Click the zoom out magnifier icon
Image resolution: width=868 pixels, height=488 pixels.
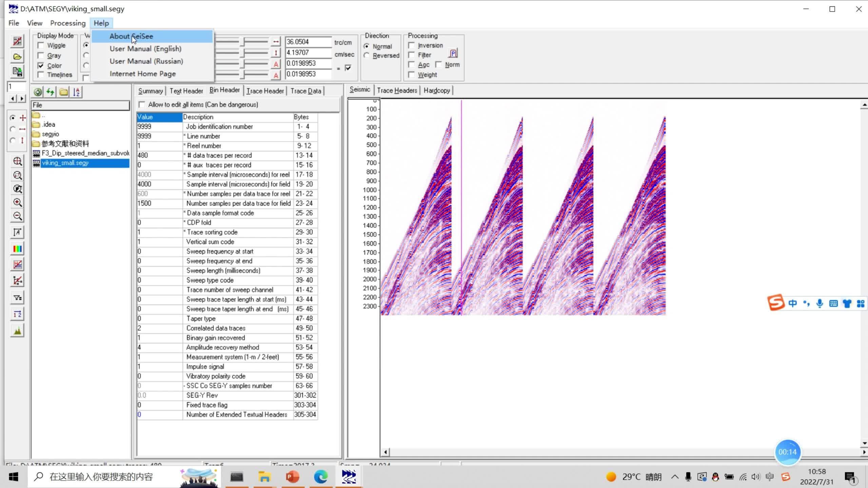[x=17, y=216]
